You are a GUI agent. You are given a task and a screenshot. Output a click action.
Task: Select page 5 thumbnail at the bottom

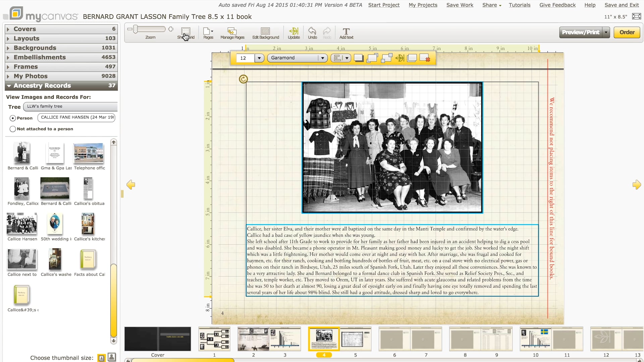[x=356, y=339]
